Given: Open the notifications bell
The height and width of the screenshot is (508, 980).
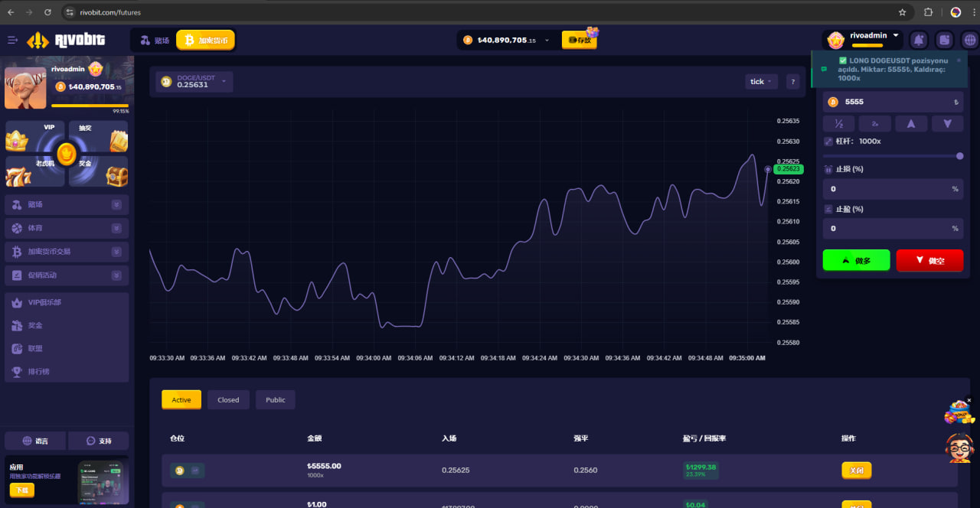Looking at the screenshot, I should click(x=919, y=40).
